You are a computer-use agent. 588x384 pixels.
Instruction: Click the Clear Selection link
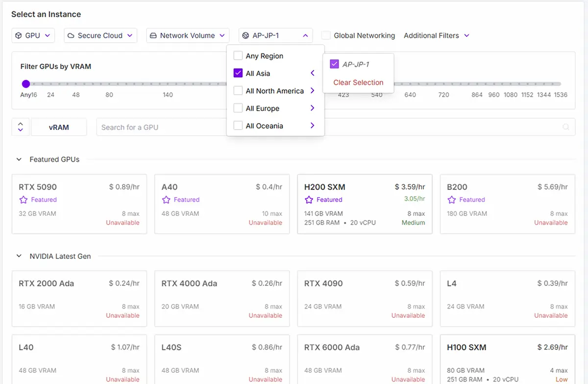click(x=358, y=82)
